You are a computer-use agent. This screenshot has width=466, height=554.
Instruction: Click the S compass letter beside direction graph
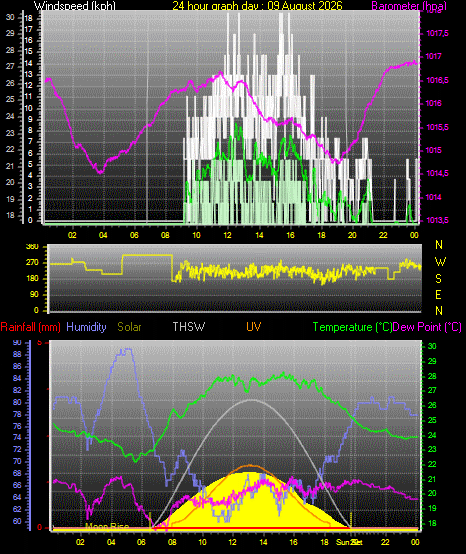438,279
